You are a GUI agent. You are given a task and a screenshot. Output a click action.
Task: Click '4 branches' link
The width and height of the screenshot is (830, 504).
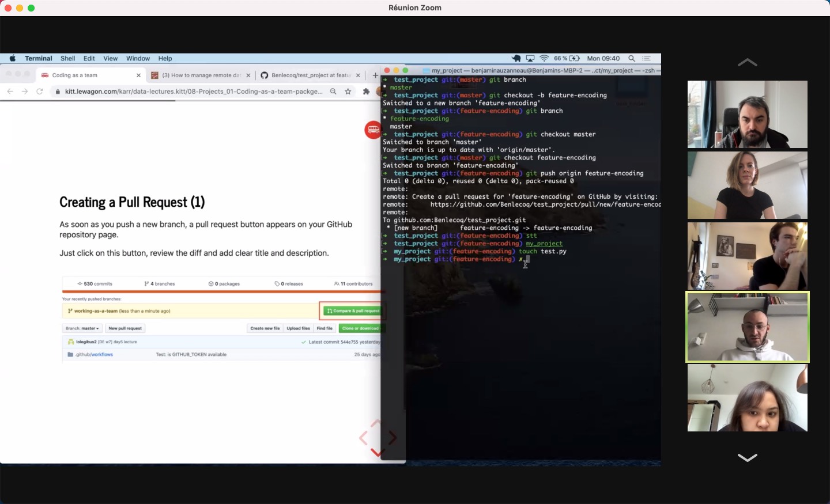tap(160, 283)
